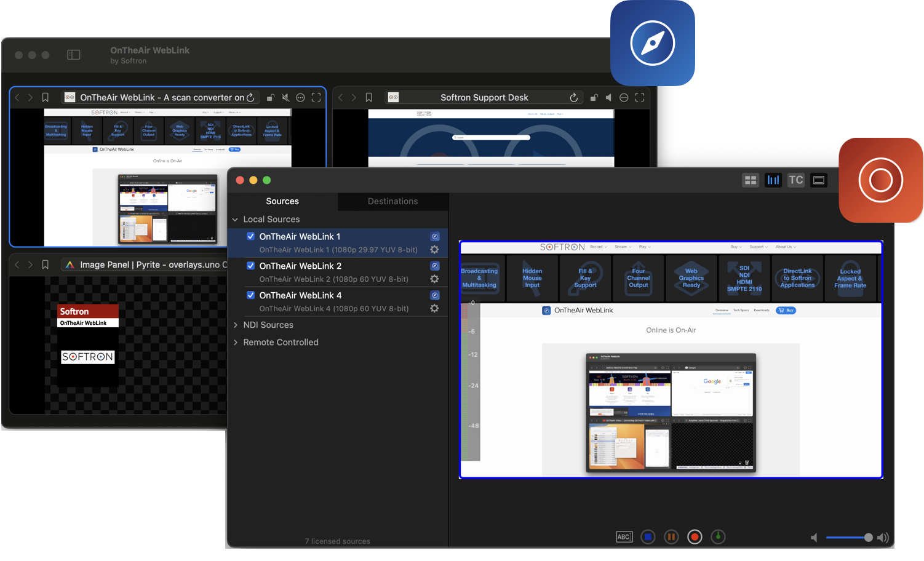Uncheck the OnTheAir WebLink 4 source
Image resolution: width=924 pixels, height=561 pixels.
pyautogui.click(x=251, y=295)
